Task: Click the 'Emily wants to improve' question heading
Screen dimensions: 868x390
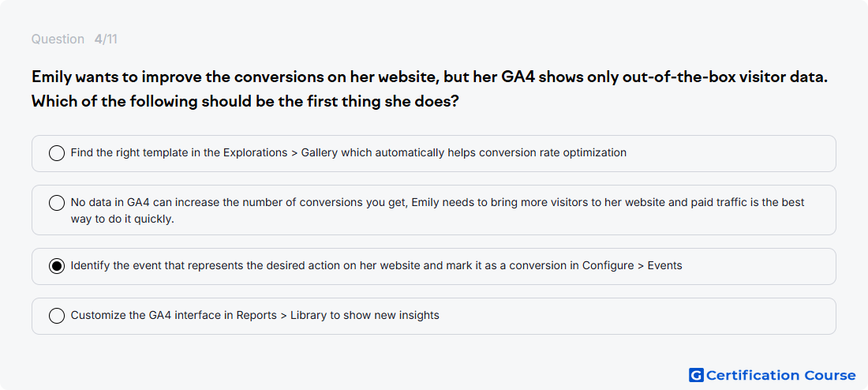Action: click(429, 77)
